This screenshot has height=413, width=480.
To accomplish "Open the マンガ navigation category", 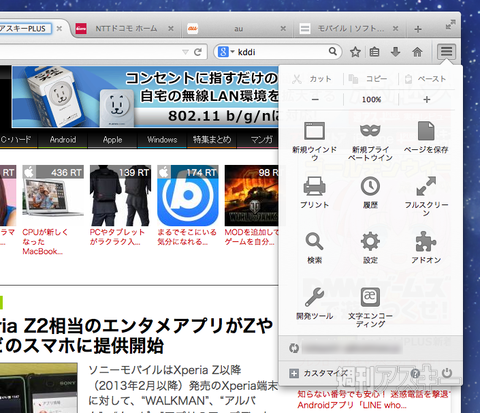I will click(261, 139).
